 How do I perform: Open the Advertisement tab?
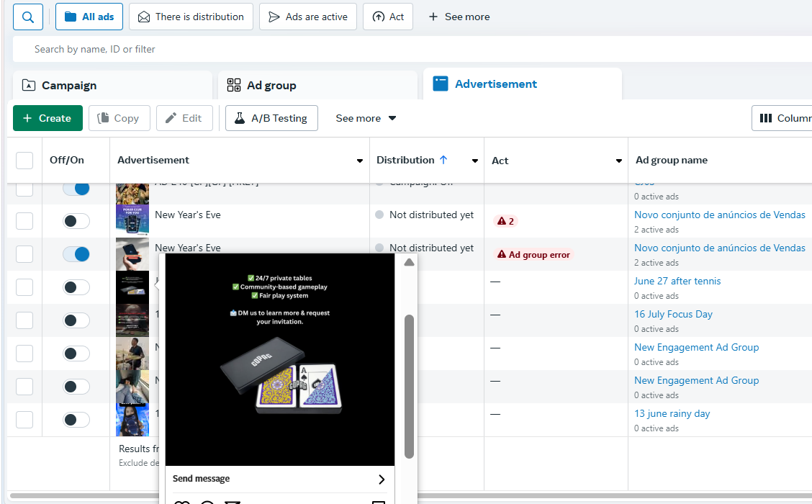point(523,84)
